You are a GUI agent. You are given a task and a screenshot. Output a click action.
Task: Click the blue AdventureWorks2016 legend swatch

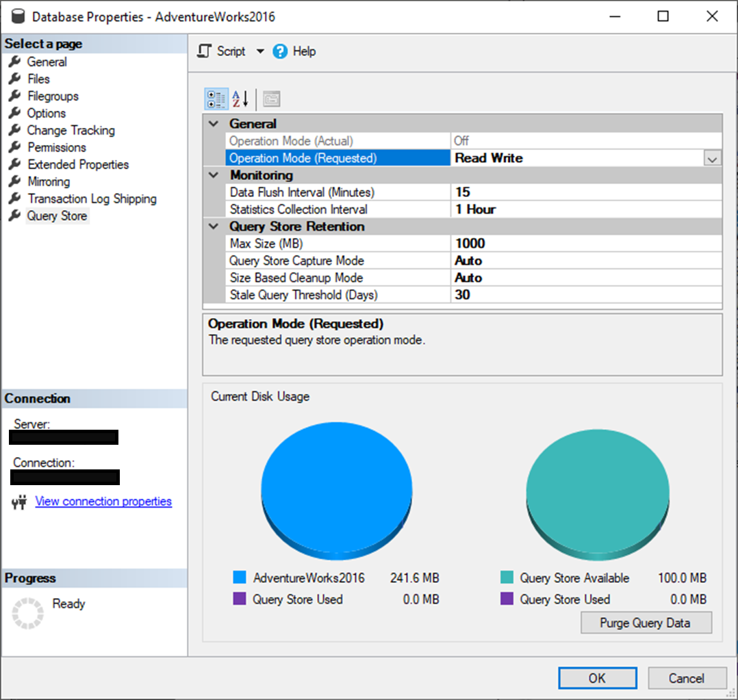point(240,578)
